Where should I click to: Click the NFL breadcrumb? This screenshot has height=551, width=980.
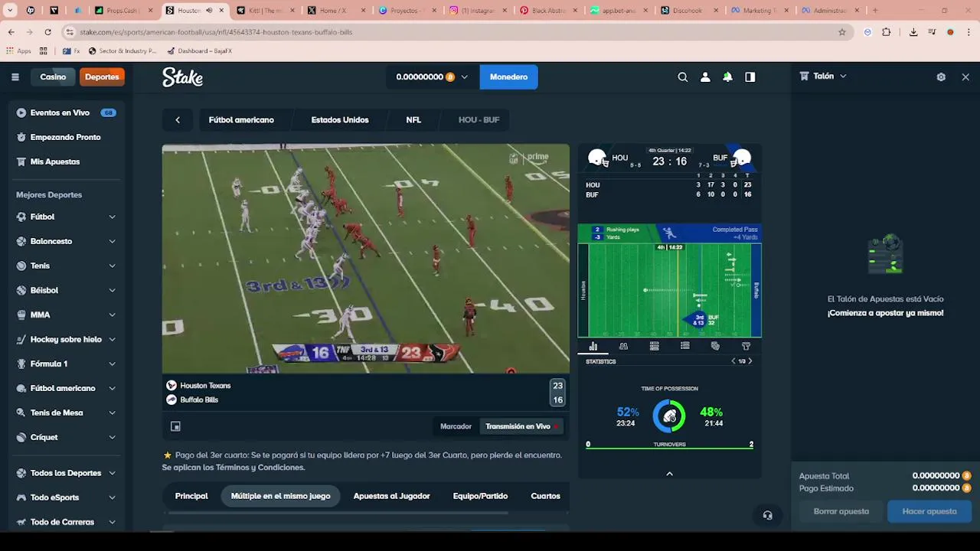click(413, 120)
